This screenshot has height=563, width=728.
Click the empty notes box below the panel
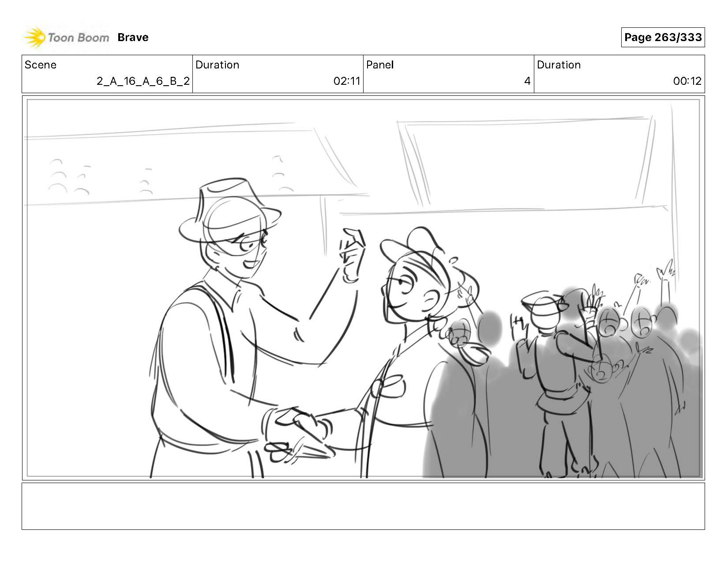(363, 506)
